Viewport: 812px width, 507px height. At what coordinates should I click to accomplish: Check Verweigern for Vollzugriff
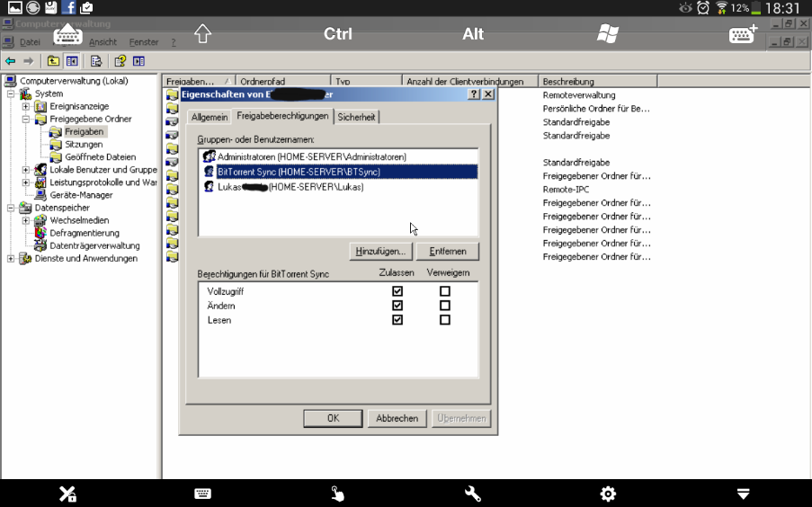pos(445,291)
